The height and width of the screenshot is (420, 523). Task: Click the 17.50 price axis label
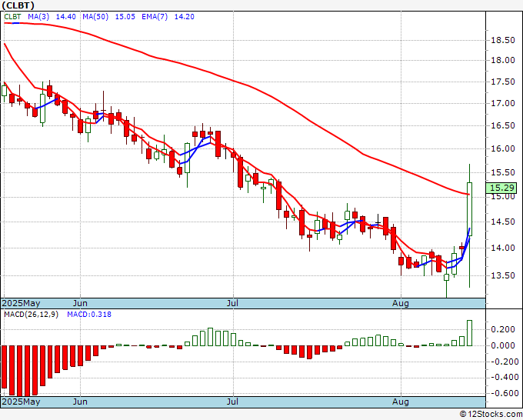point(503,82)
